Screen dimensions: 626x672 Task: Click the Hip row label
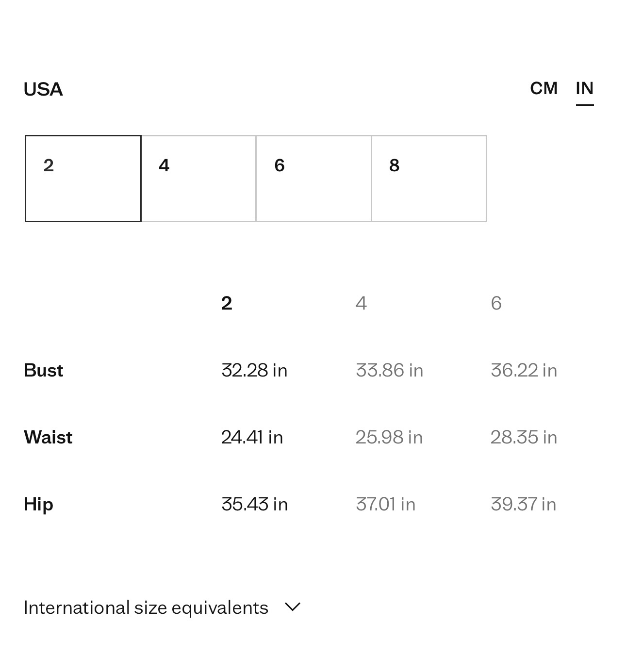pos(38,504)
